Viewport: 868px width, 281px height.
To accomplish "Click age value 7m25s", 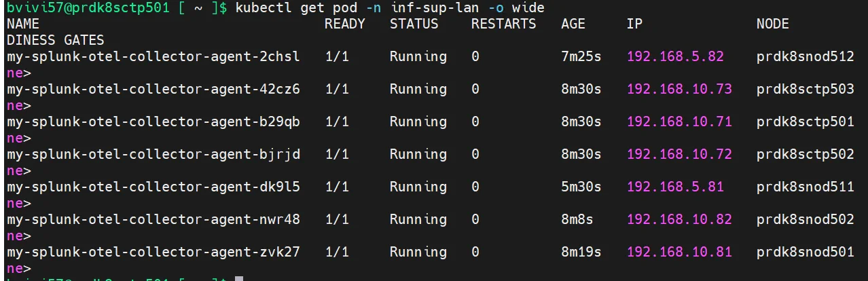I will (581, 56).
